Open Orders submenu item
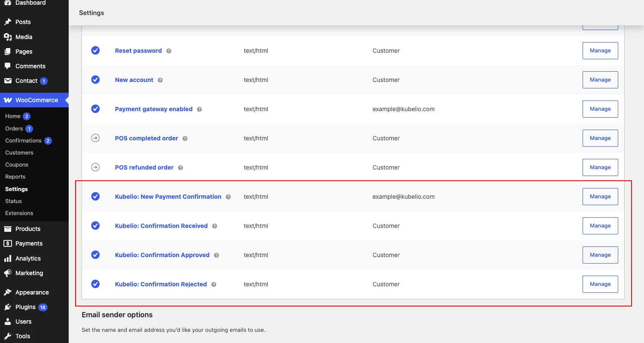The height and width of the screenshot is (343, 644). click(14, 129)
